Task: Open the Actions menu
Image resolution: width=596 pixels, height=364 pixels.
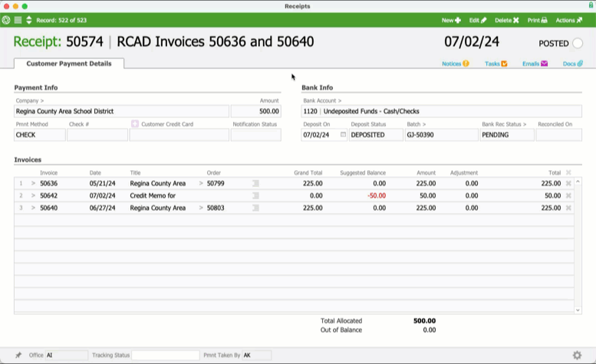Action: tap(569, 20)
